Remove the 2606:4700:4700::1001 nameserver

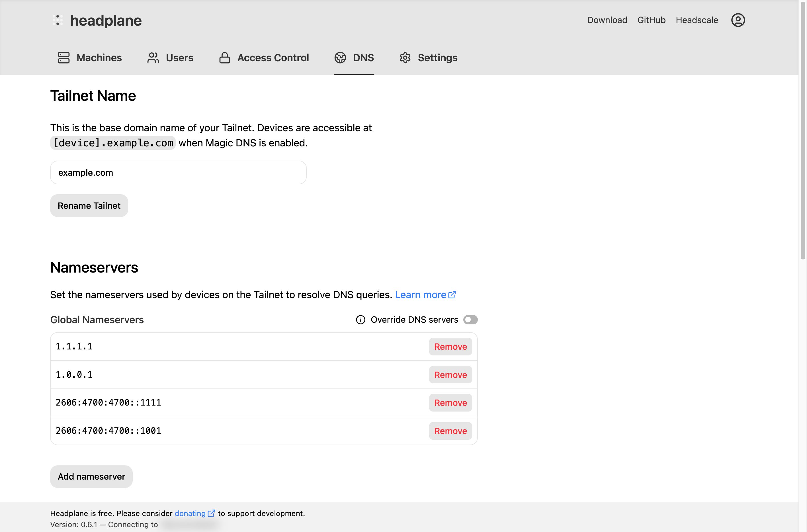[x=450, y=431]
